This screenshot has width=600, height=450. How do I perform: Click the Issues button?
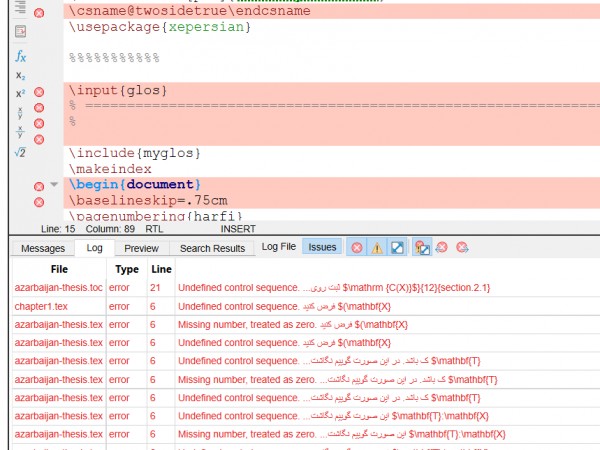click(x=322, y=247)
